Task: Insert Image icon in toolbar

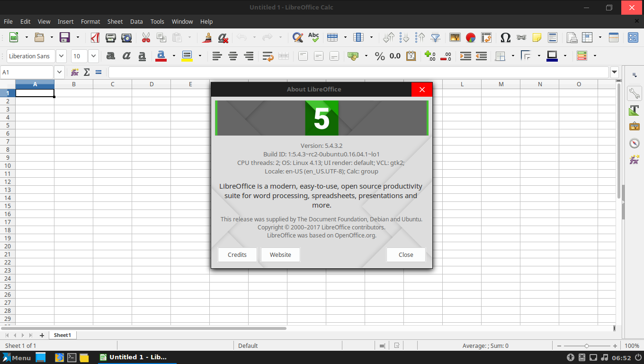Action: point(455,37)
